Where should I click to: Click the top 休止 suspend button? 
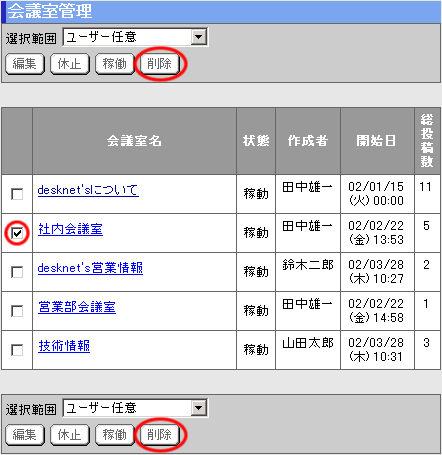click(70, 64)
